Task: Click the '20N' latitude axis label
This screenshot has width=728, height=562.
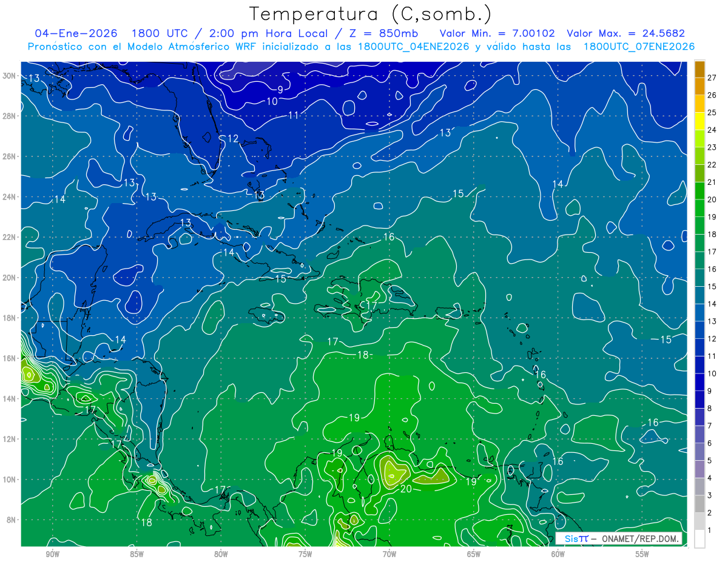Action: click(x=8, y=277)
